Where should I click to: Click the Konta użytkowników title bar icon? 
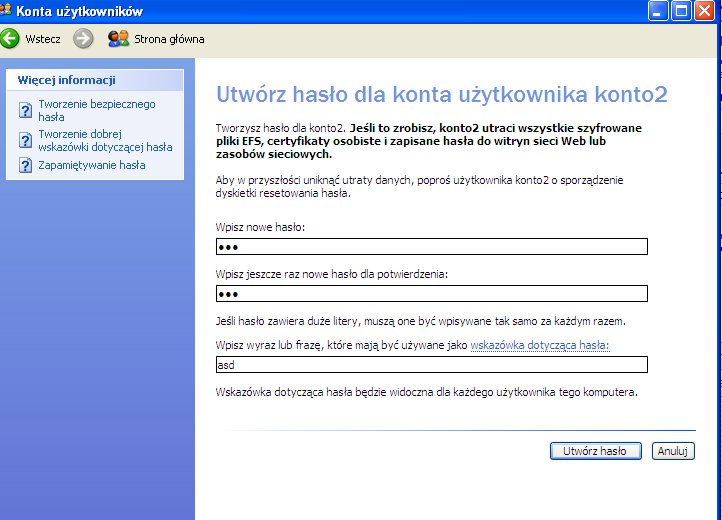tap(6, 11)
